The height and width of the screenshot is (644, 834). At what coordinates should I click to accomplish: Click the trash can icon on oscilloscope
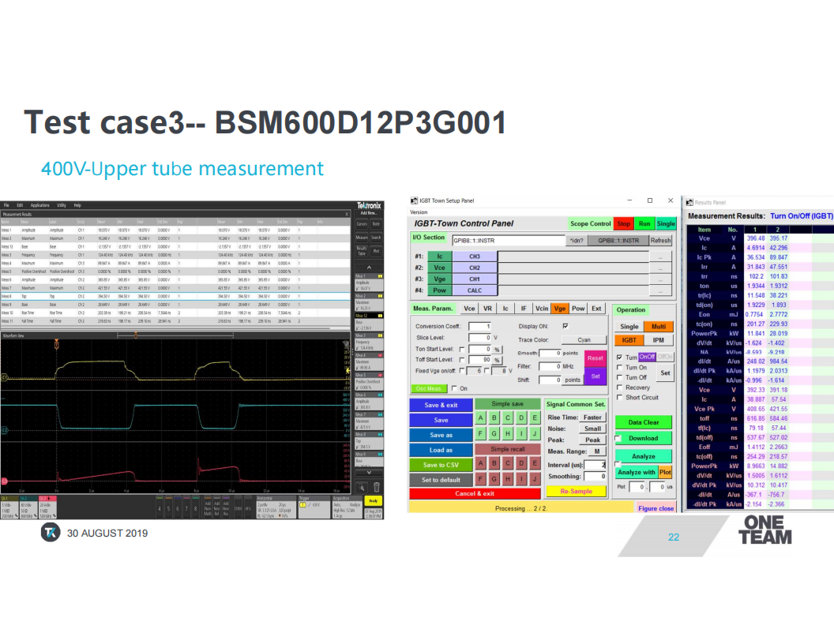pos(376,487)
